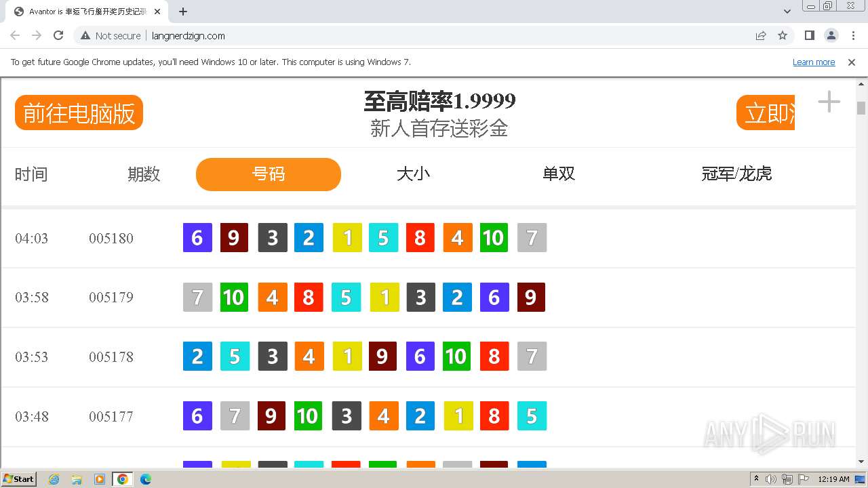
Task: Toggle the browser side panel icon
Action: [809, 35]
